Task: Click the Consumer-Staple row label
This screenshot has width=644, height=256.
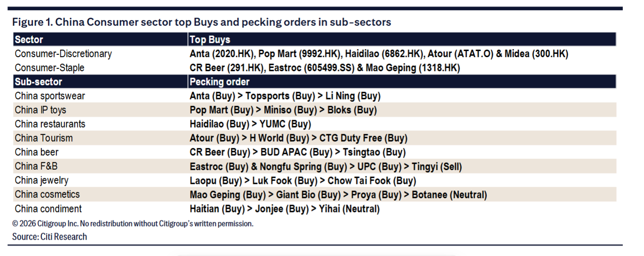Action: coord(50,68)
